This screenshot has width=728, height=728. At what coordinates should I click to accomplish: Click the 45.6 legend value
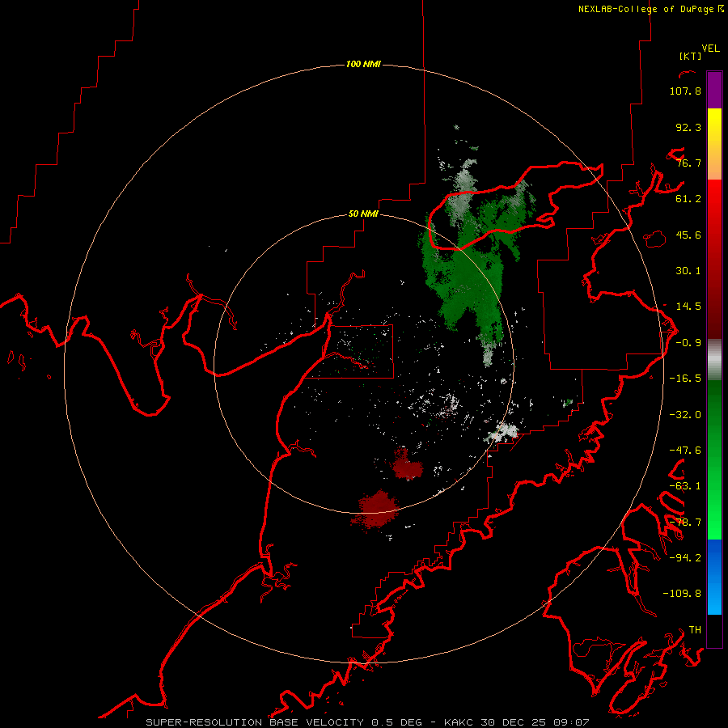tap(688, 235)
